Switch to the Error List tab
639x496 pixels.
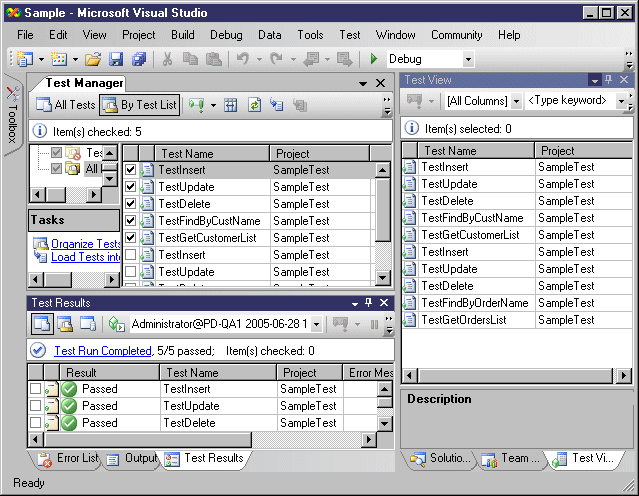click(67, 459)
